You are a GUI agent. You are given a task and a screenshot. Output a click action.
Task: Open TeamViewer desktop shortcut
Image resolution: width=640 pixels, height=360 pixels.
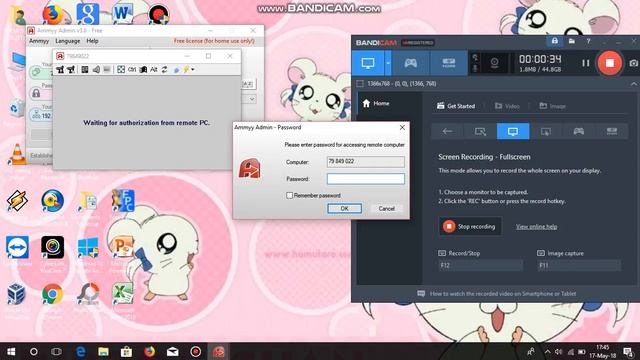click(17, 247)
